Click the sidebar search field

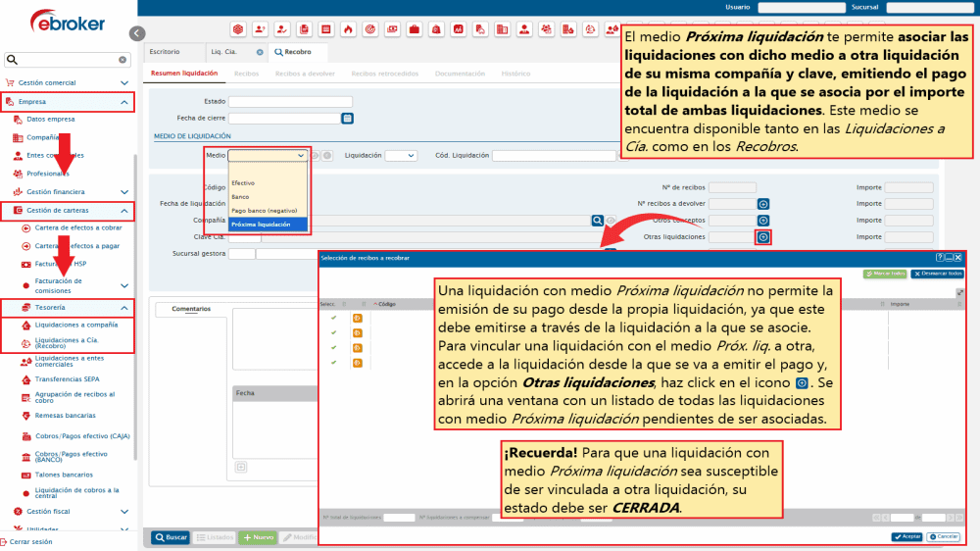point(66,60)
